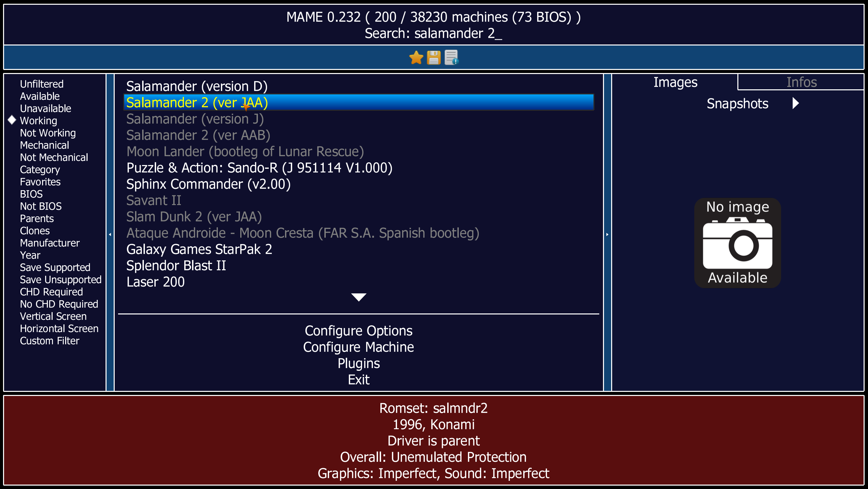Select the Not Working filter

coord(48,133)
